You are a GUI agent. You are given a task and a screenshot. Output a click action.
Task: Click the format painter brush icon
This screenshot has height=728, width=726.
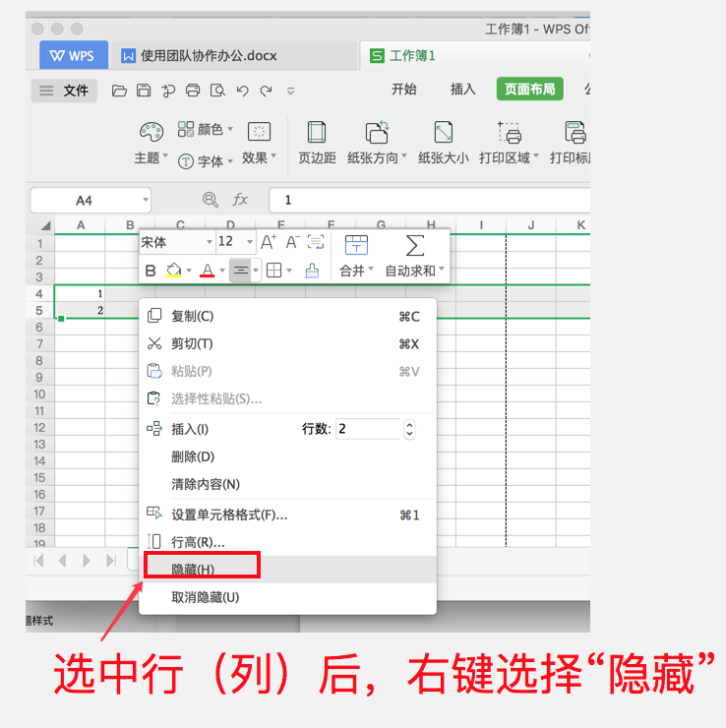coord(313,271)
